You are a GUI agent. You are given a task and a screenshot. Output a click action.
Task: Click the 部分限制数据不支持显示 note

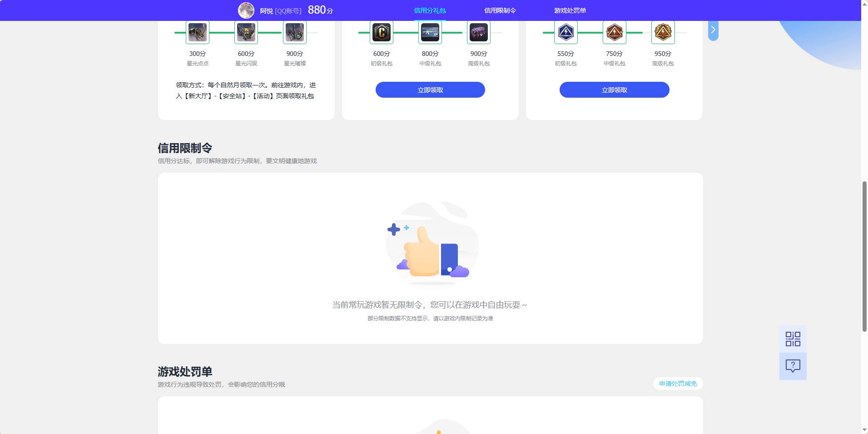point(430,319)
